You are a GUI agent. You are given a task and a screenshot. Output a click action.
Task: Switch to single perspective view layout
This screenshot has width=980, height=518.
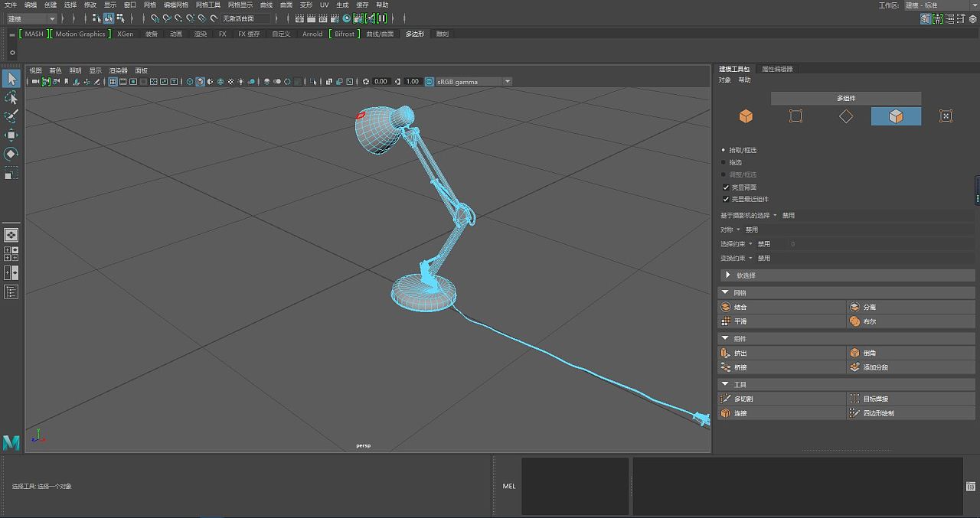tap(11, 235)
